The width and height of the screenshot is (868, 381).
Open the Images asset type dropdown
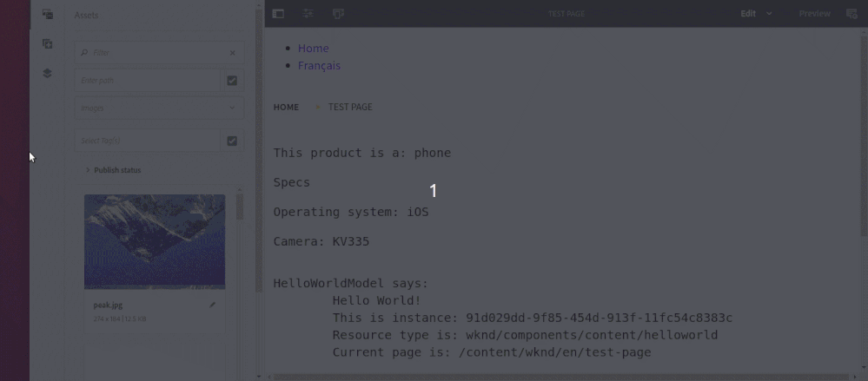pos(158,108)
